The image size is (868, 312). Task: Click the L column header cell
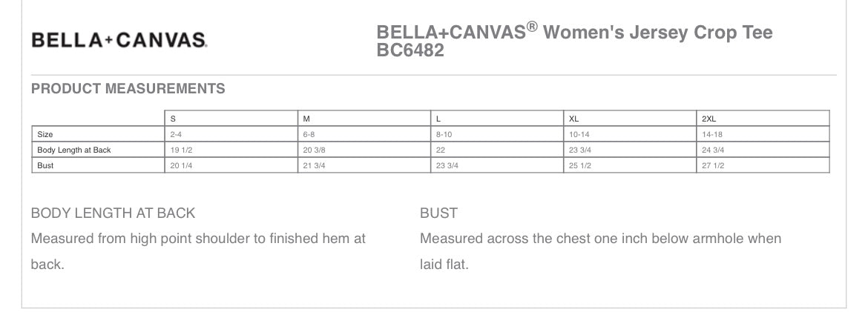(x=497, y=119)
